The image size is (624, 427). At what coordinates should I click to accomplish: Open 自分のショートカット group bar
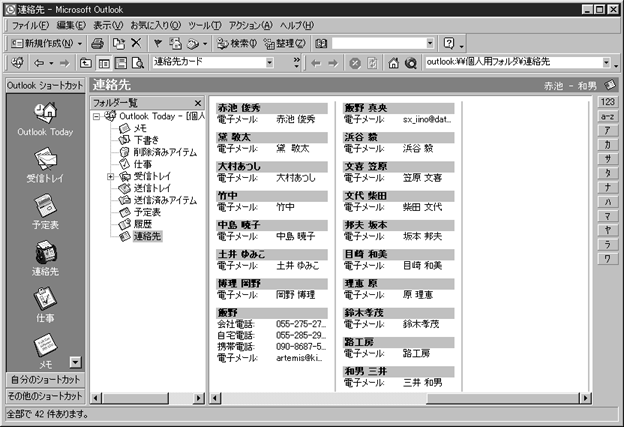point(44,380)
